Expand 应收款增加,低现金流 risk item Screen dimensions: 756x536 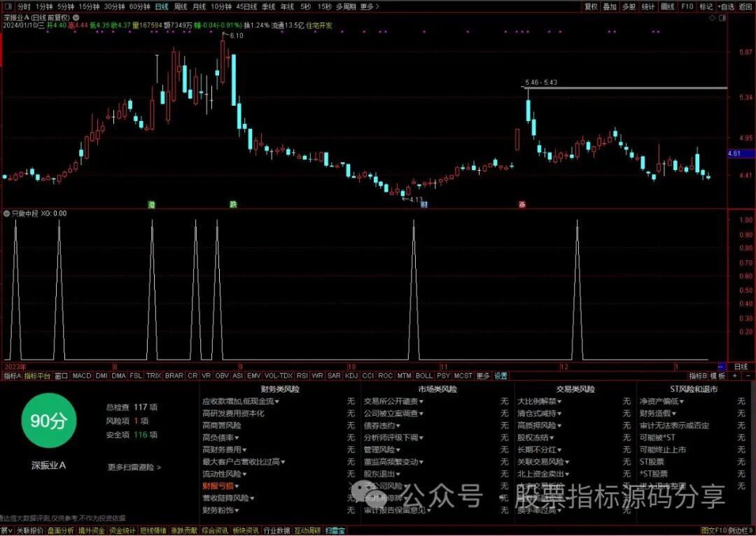(241, 401)
